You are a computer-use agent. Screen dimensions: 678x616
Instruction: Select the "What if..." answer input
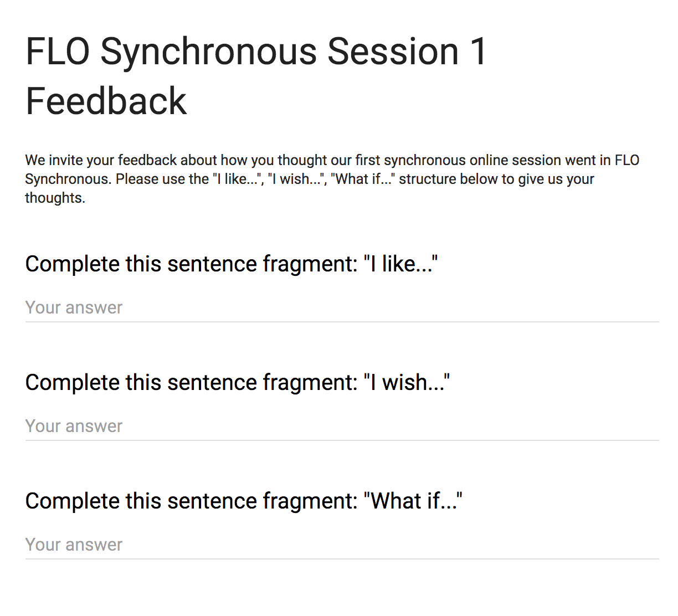click(341, 545)
